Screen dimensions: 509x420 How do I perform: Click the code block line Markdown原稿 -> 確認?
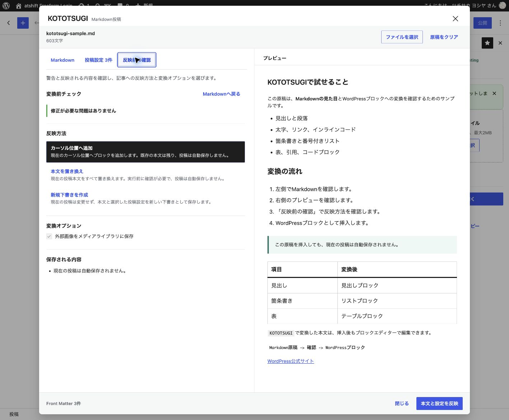pyautogui.click(x=317, y=348)
